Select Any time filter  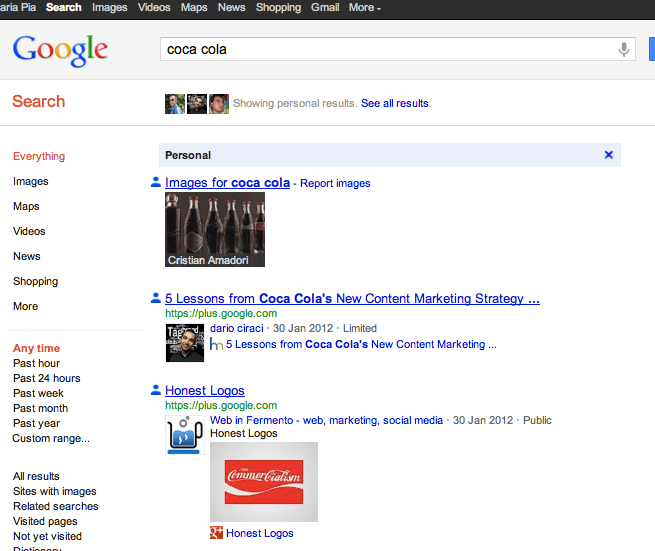[36, 348]
